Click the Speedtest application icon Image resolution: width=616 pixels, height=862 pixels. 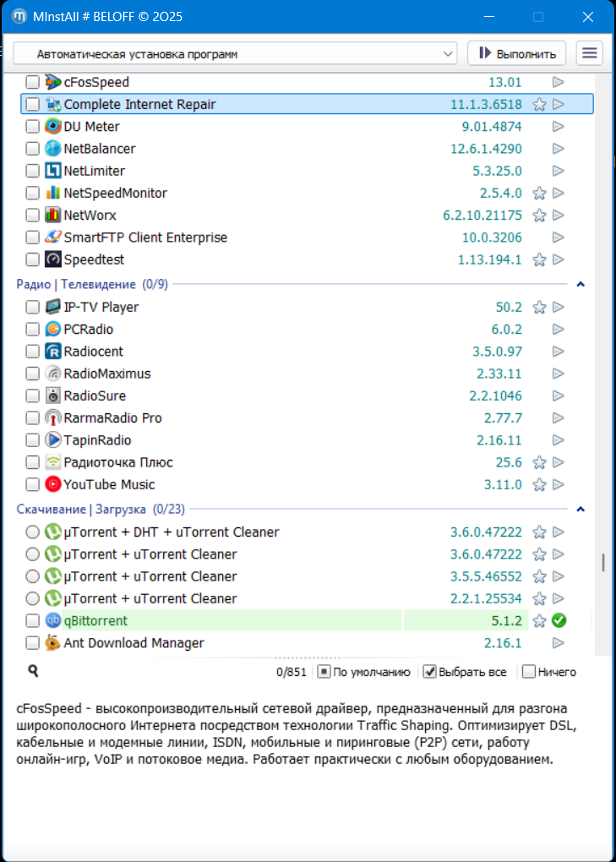pyautogui.click(x=53, y=259)
